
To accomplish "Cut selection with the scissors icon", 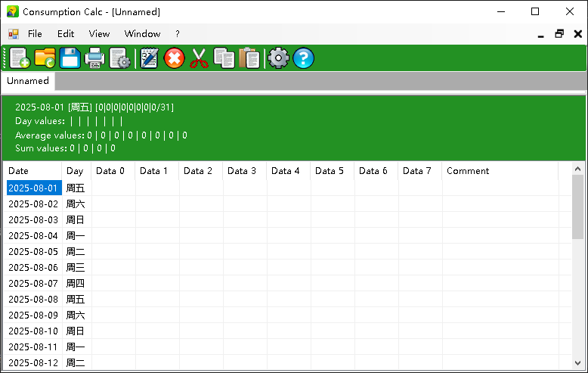I will tap(199, 58).
